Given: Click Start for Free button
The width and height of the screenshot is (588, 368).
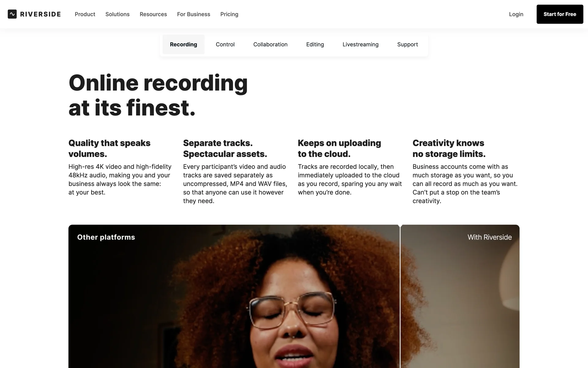Looking at the screenshot, I should (x=560, y=14).
